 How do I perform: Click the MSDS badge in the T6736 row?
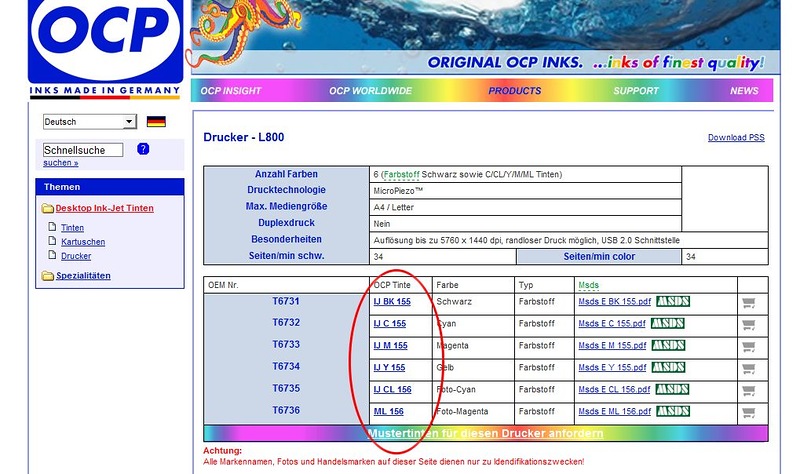[x=673, y=411]
